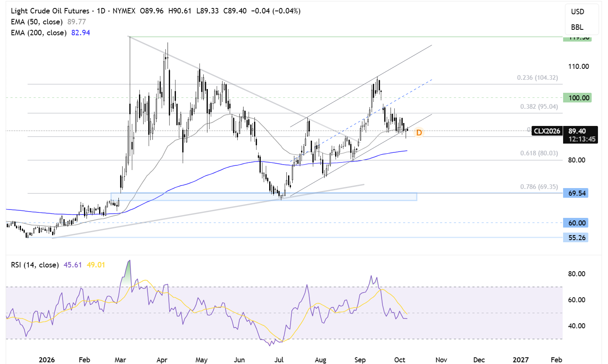The width and height of the screenshot is (608, 364).
Task: Click the Dec label on time axis
Action: coord(479,360)
